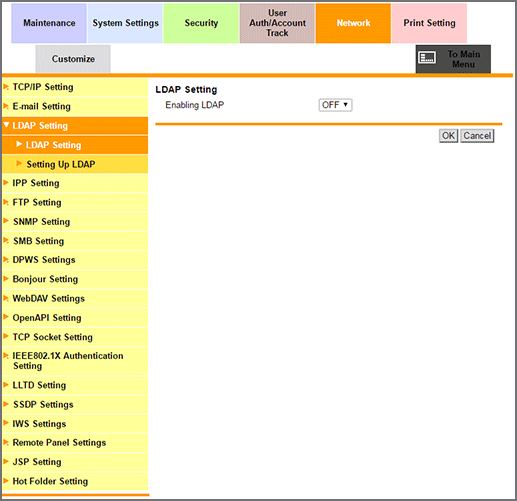Screen dimensions: 517x501
Task: Click the arrow icon next to OpenAPI Setting
Action: (6, 317)
